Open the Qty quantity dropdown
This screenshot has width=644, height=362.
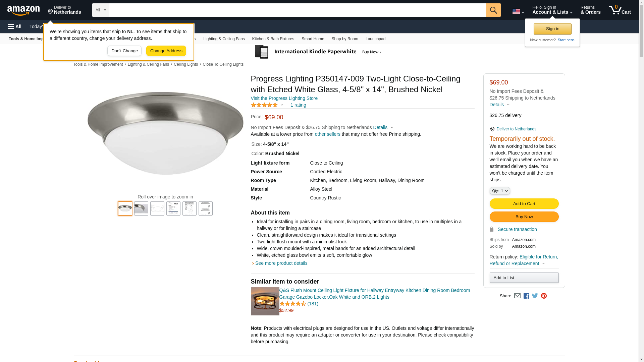(500, 191)
